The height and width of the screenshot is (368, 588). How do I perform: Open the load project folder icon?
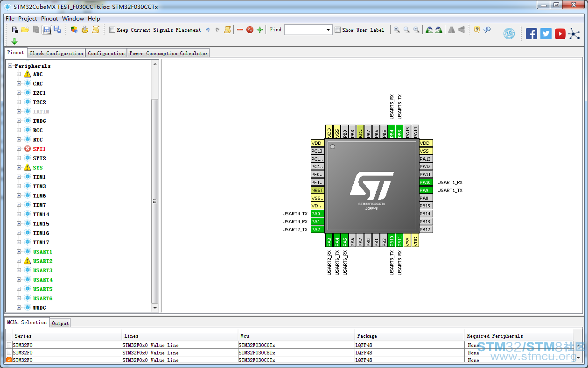(x=25, y=30)
